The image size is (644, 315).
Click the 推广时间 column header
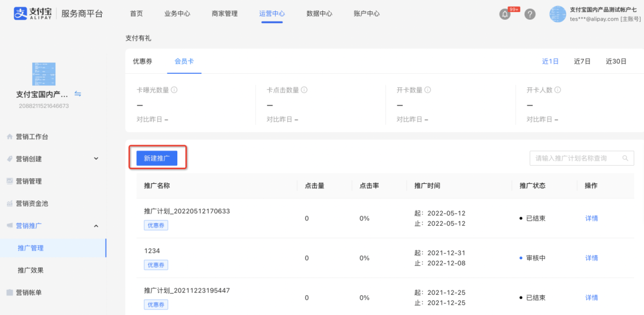click(x=427, y=185)
